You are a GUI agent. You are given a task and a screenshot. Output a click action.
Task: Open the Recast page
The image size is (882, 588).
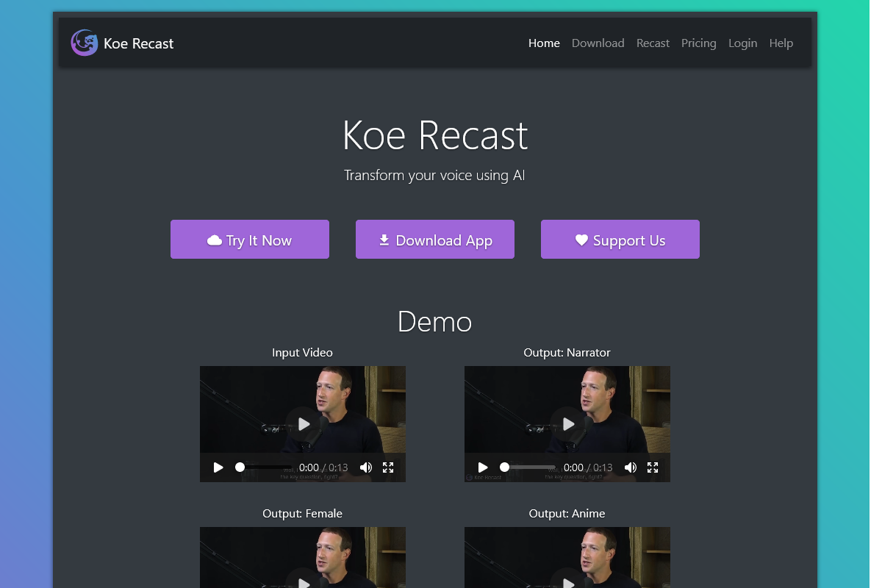tap(653, 43)
